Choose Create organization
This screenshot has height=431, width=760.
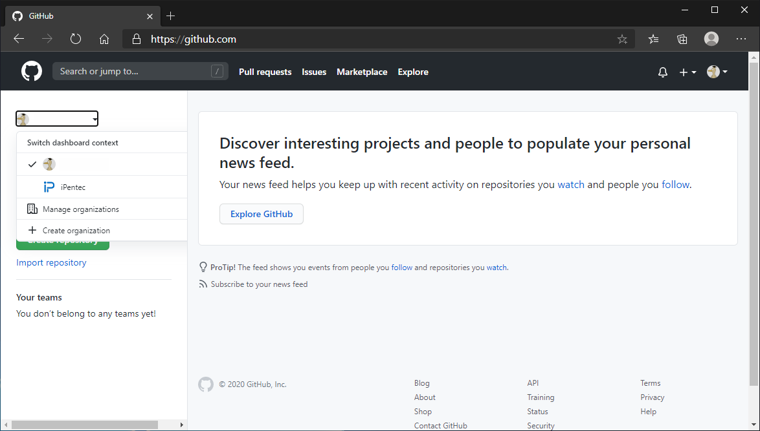(x=102, y=230)
